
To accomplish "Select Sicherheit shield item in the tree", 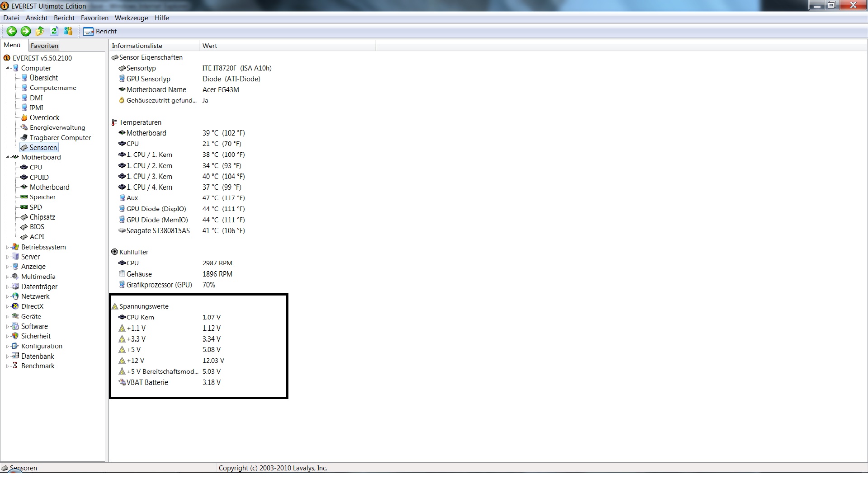I will click(x=15, y=336).
